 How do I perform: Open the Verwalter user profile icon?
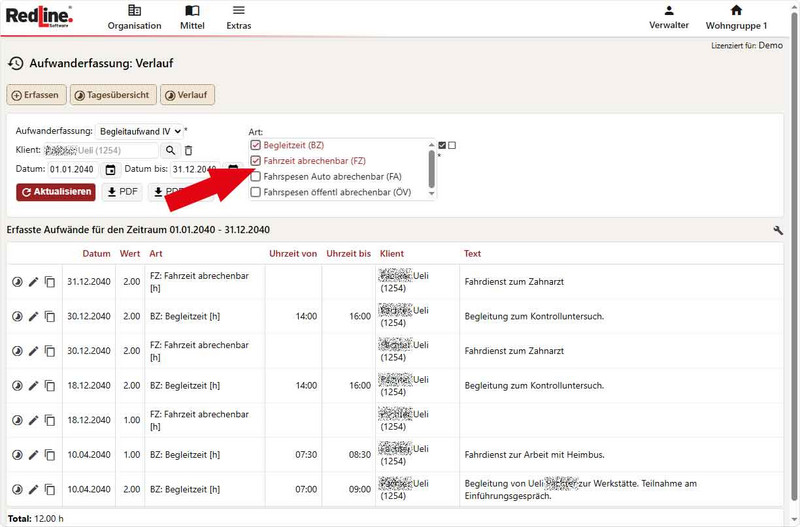(669, 11)
